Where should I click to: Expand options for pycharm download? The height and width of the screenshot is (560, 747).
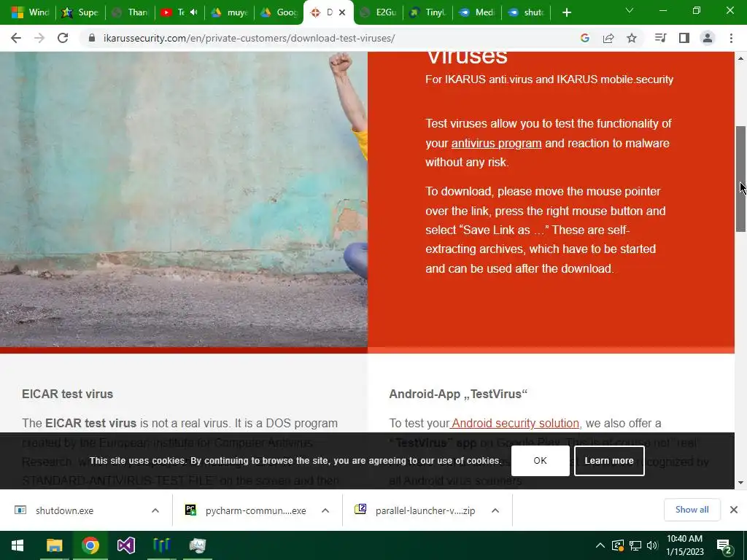[325, 510]
